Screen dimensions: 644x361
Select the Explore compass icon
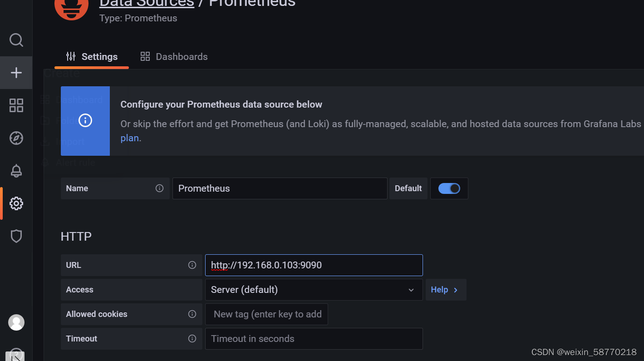[16, 138]
